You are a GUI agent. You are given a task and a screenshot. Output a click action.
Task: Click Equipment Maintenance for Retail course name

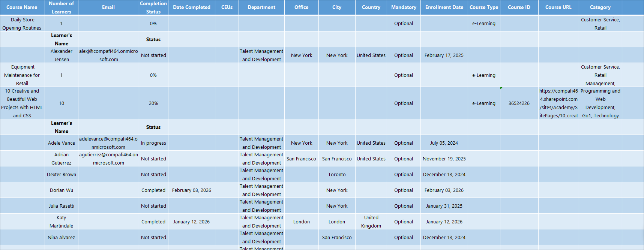(22, 75)
